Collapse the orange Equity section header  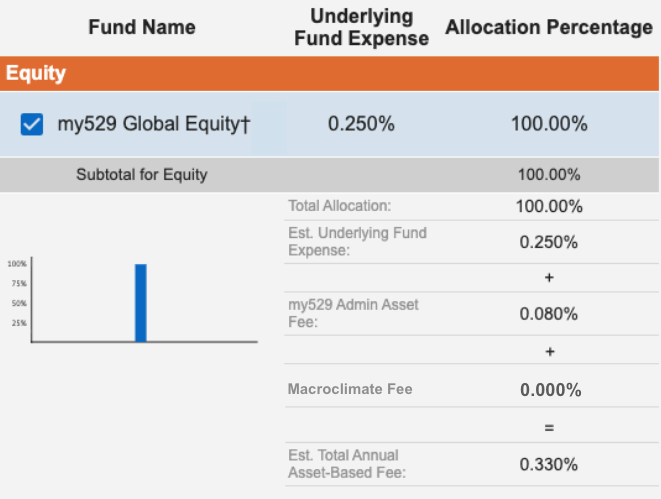(x=329, y=73)
